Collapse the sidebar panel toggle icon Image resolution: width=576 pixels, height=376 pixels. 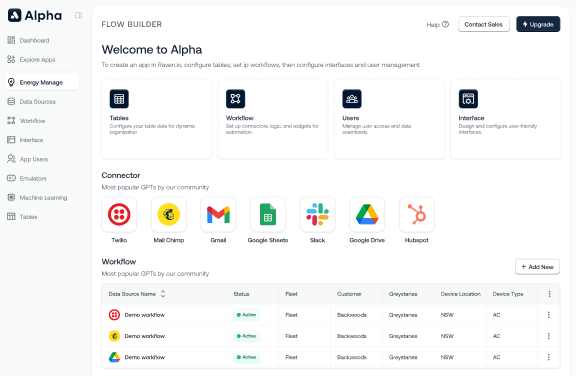[x=78, y=15]
